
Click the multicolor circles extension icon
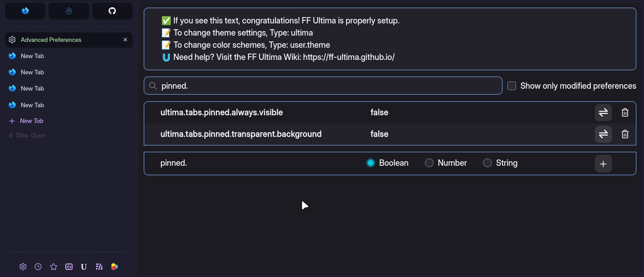(114, 267)
